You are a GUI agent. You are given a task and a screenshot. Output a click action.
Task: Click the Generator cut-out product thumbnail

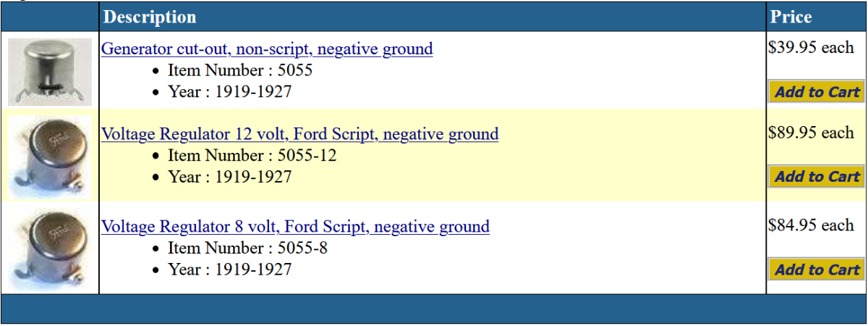(50, 72)
